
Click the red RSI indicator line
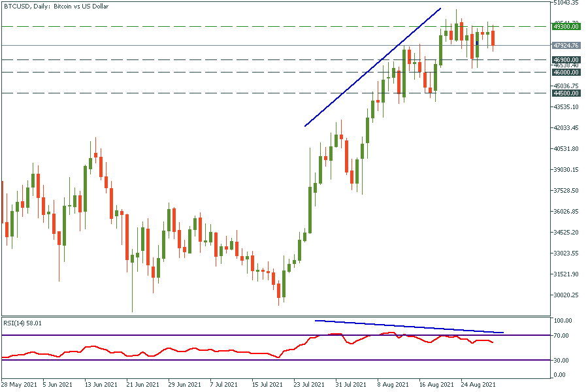196,353
